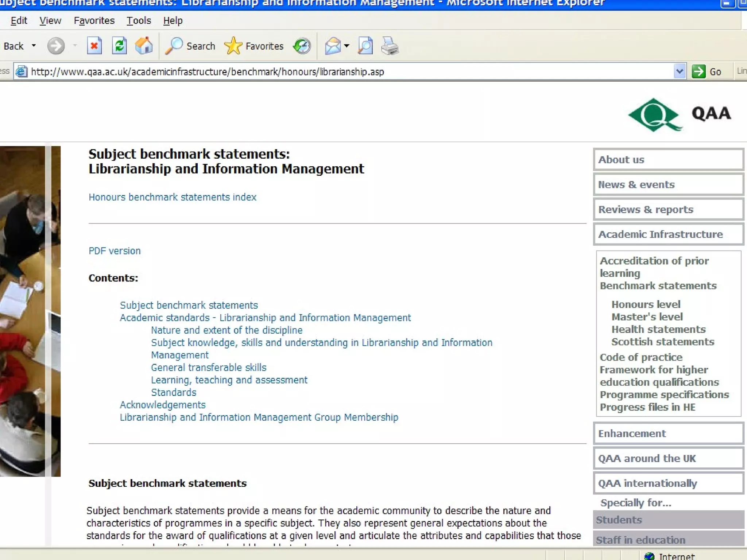Open the Back button history dropdown arrow
Screen dimensions: 747x560
click(x=34, y=46)
